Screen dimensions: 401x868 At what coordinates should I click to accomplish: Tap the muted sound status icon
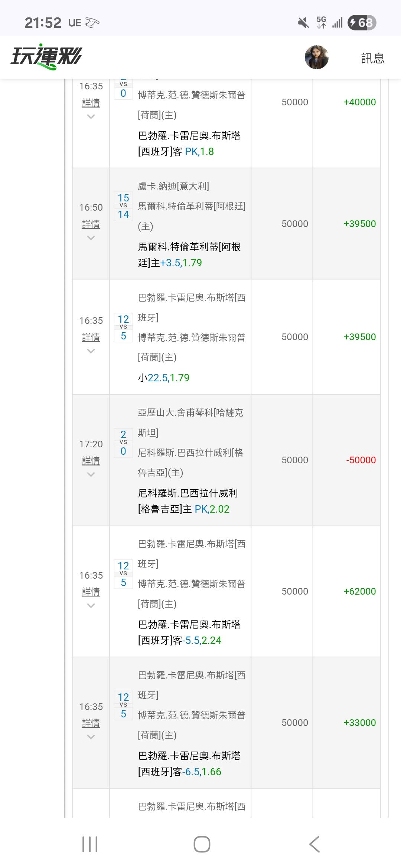point(303,23)
